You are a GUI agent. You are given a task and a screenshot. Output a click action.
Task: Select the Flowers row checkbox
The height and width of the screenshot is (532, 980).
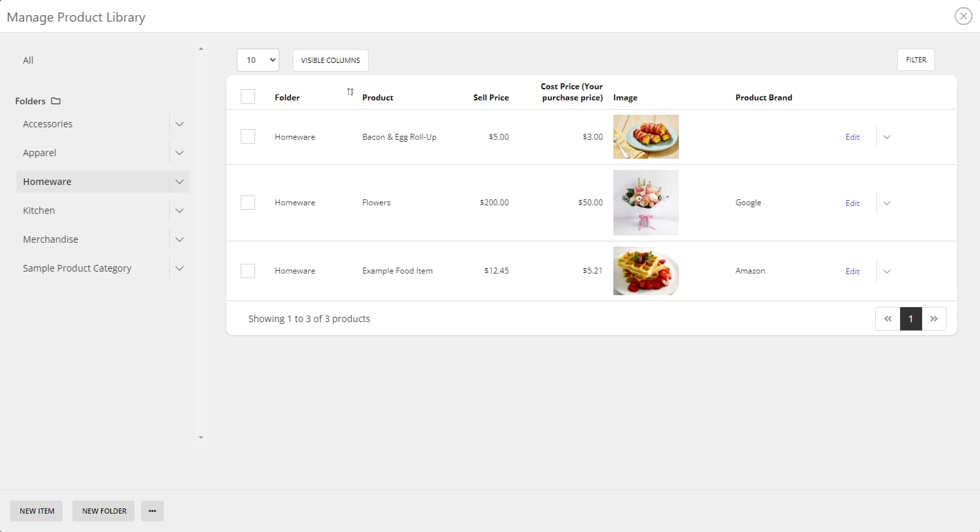coord(248,202)
